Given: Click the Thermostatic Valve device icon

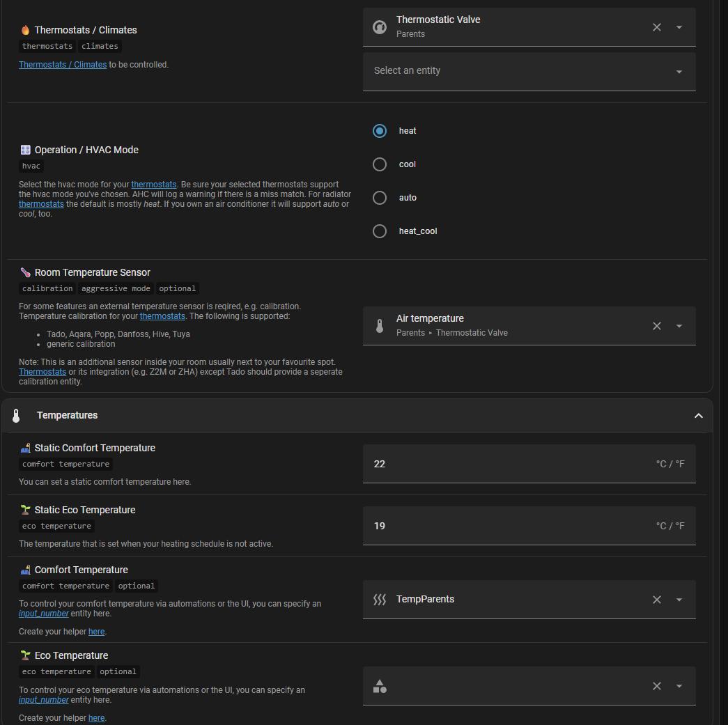Looking at the screenshot, I should click(x=380, y=27).
